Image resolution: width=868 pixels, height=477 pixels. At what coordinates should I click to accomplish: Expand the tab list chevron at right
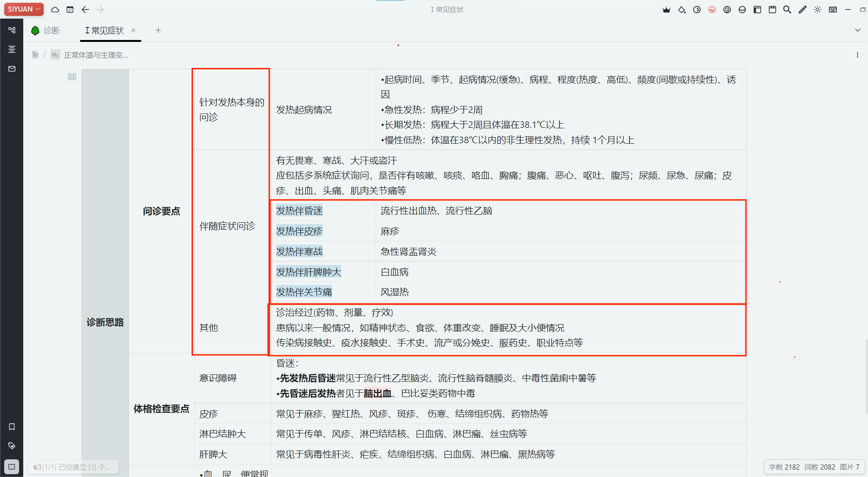(857, 30)
